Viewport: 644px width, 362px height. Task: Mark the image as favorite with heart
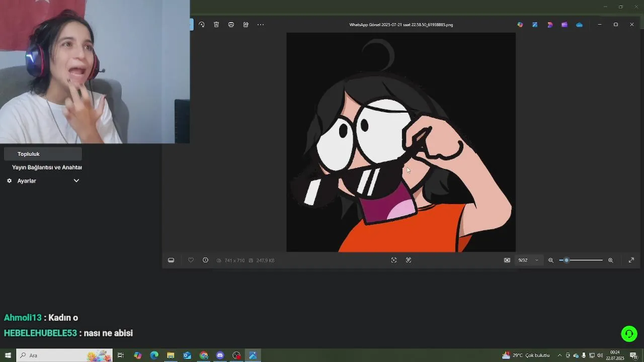[x=191, y=260]
